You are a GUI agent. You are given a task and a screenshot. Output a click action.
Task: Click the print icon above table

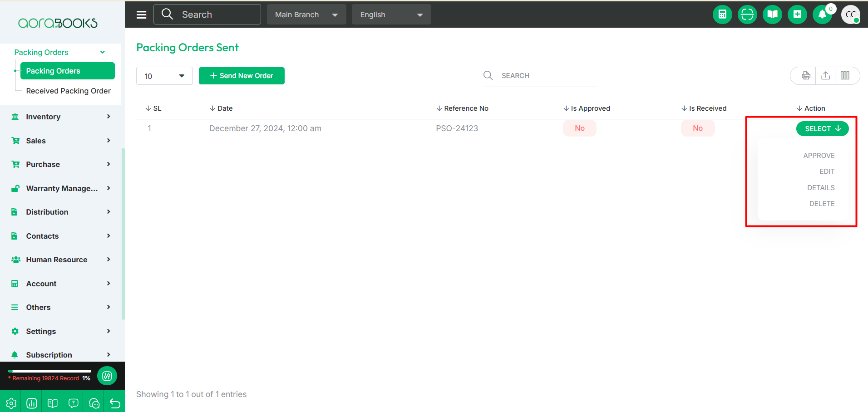[x=805, y=76]
